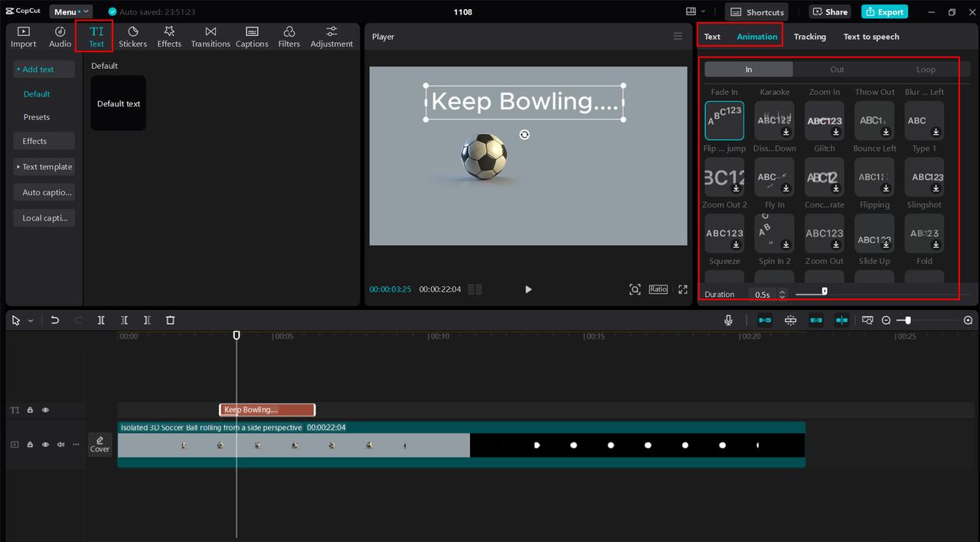This screenshot has height=542, width=980.
Task: Select the Keep Bowling text clip on timeline
Action: point(267,410)
